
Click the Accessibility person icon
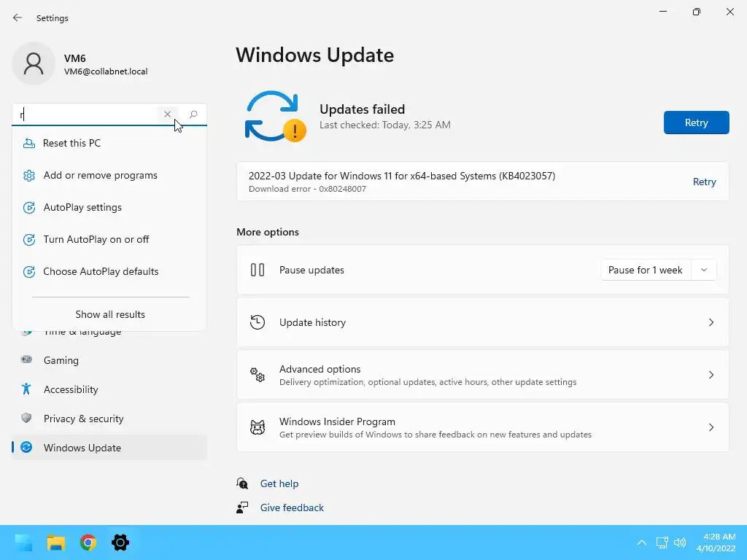[x=26, y=389]
